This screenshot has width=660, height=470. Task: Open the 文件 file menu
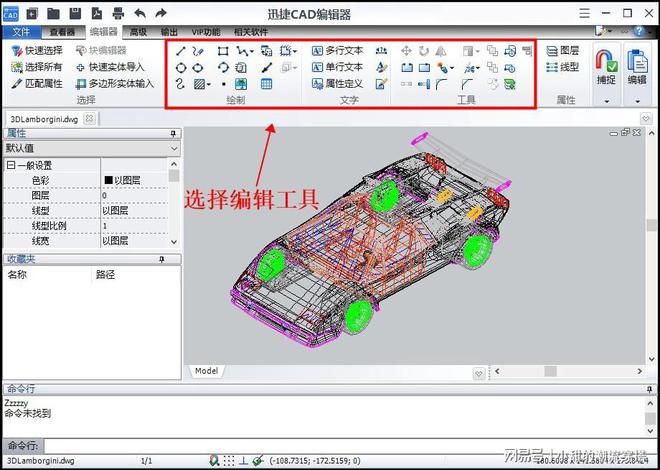pyautogui.click(x=22, y=32)
